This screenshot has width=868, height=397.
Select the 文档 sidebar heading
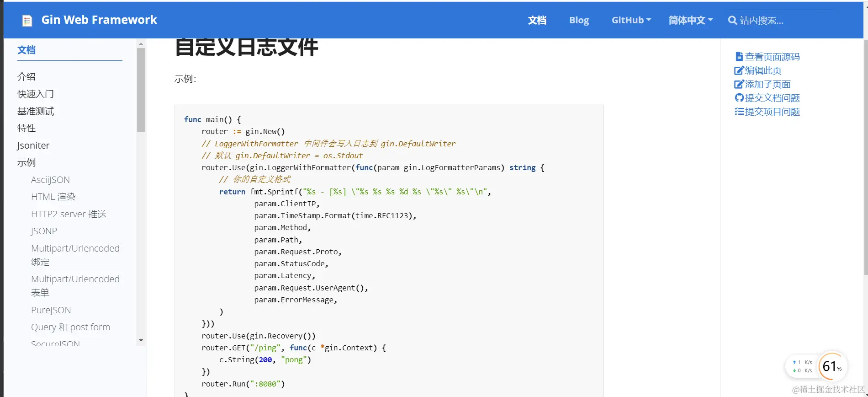[26, 50]
